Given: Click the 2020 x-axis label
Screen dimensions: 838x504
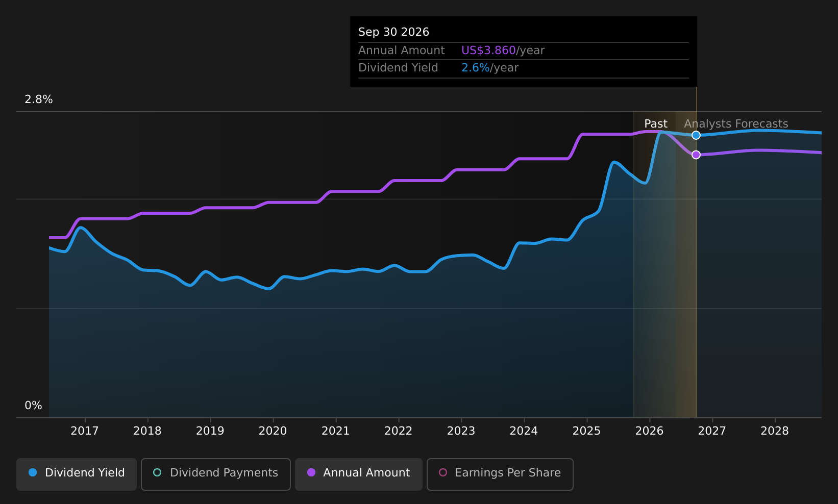Looking at the screenshot, I should 273,431.
